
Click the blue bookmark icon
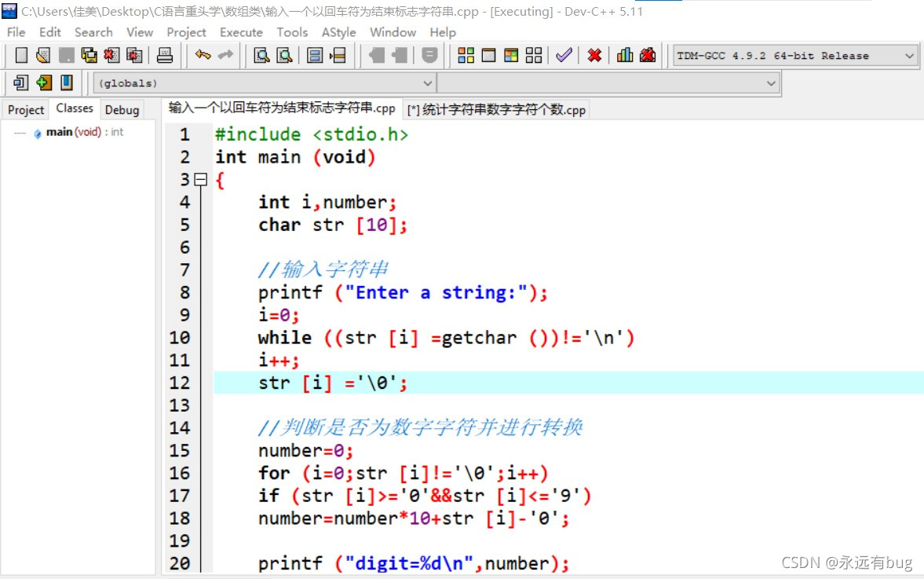(x=67, y=82)
